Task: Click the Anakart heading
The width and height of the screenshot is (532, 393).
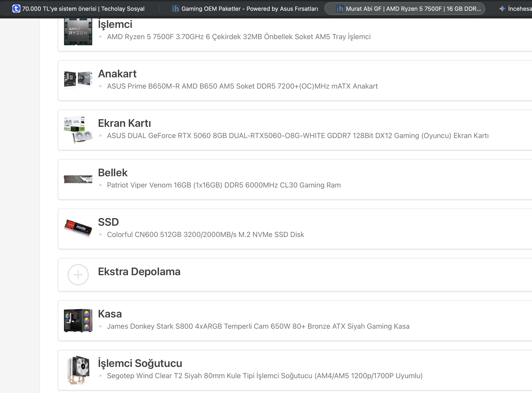Action: pos(117,74)
